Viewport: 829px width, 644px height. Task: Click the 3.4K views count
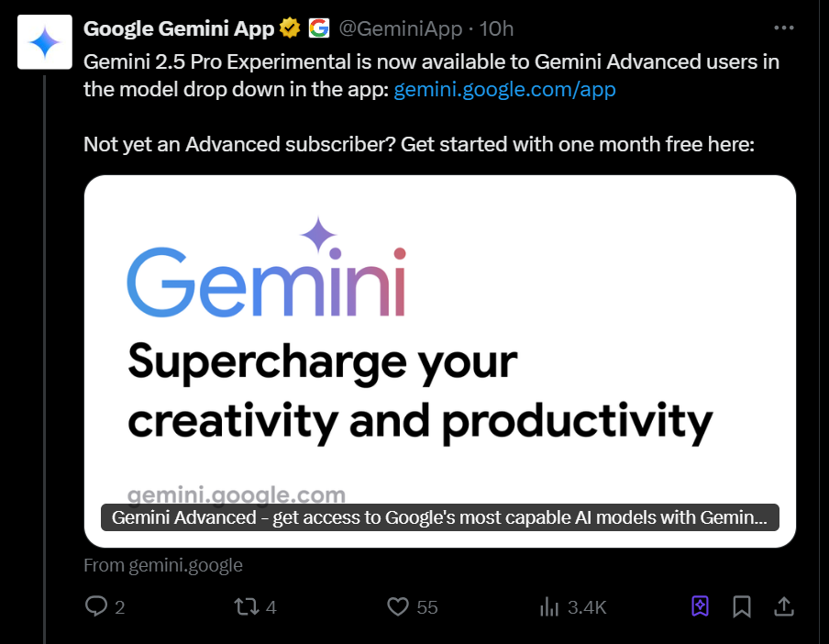coord(587,606)
